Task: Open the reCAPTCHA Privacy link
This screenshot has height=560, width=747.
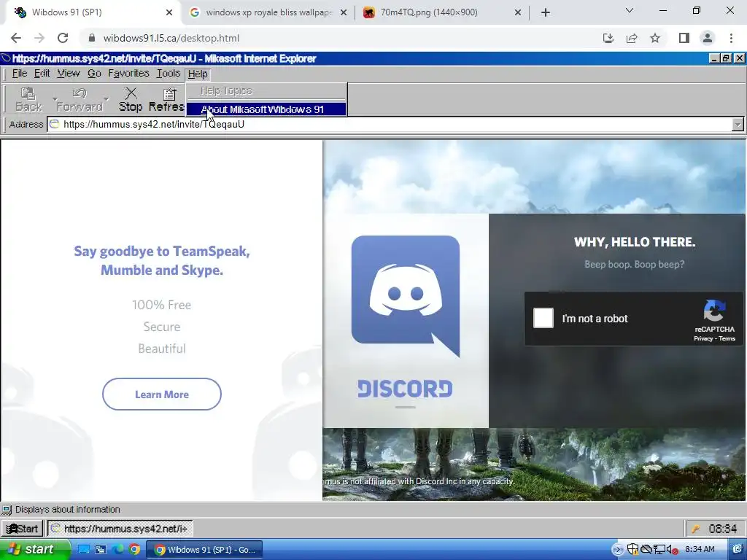Action: 703,338
